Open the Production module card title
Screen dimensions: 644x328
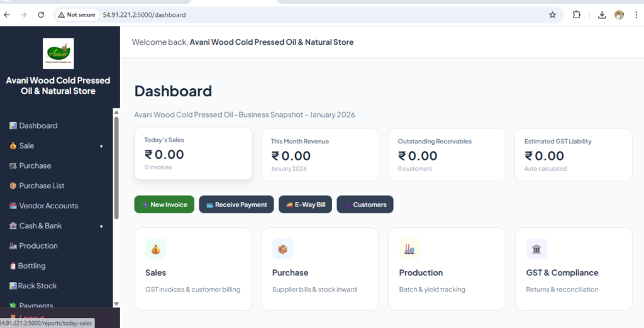point(421,273)
